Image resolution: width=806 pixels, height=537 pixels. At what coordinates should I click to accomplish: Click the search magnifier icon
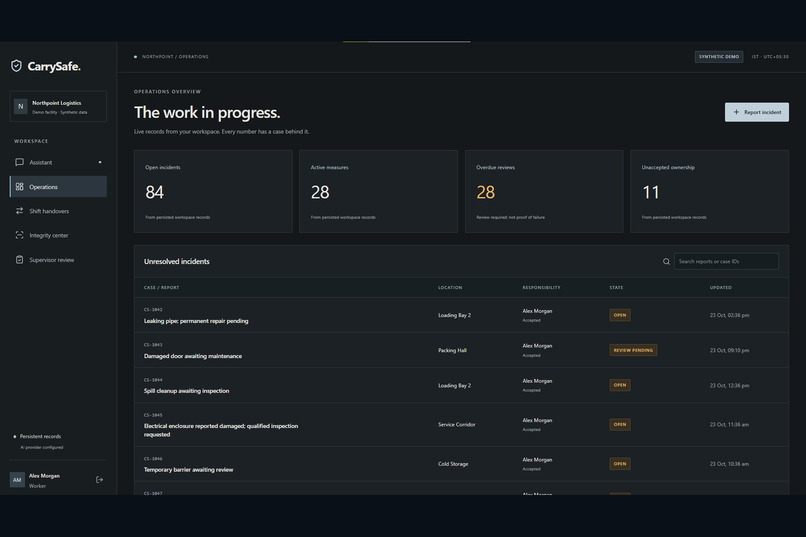(x=666, y=262)
